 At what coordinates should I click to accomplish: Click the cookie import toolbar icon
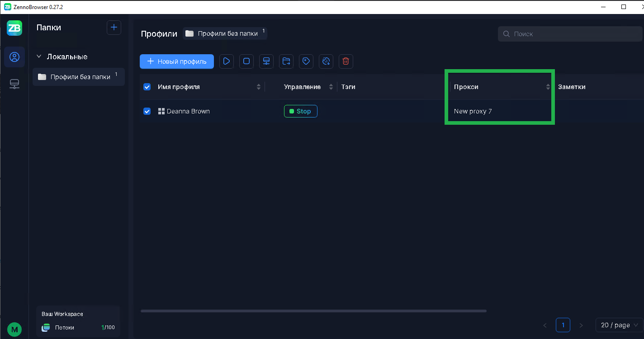click(326, 61)
